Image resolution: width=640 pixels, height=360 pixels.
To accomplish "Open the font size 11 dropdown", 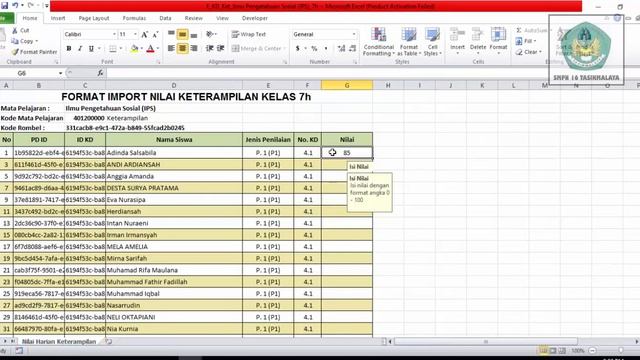I will 135,34.
